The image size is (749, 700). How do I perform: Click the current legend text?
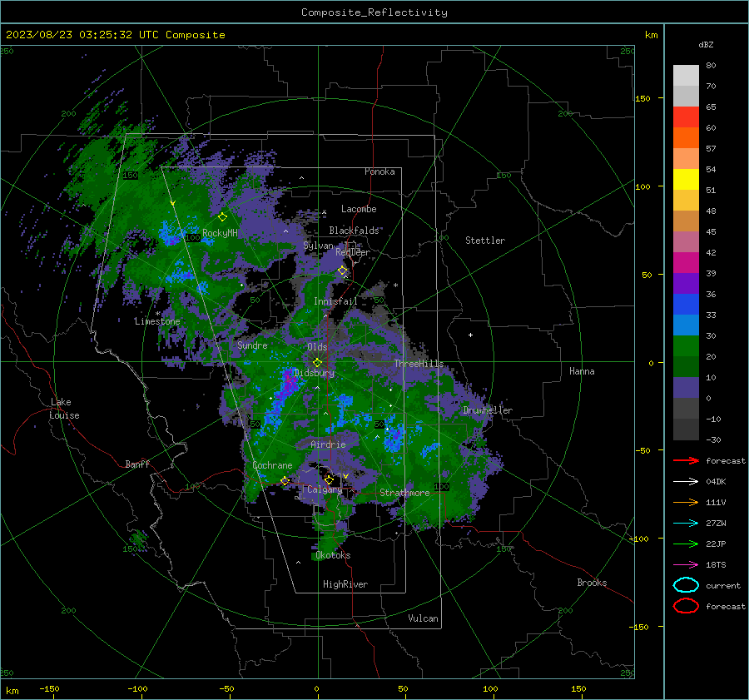coord(723,585)
